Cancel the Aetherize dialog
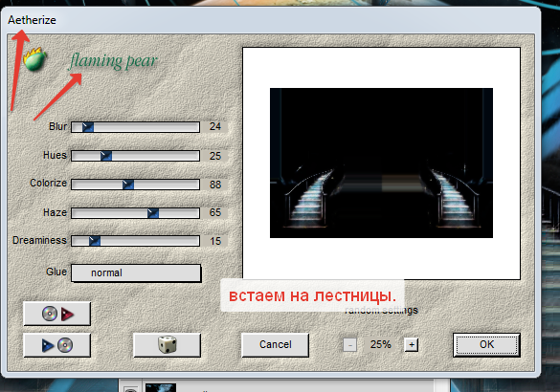 point(276,344)
